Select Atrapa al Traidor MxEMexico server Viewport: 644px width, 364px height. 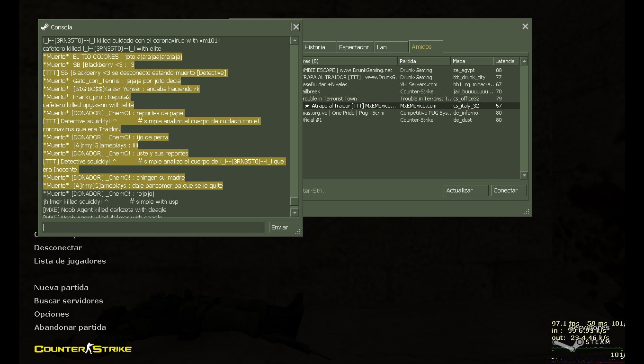411,106
